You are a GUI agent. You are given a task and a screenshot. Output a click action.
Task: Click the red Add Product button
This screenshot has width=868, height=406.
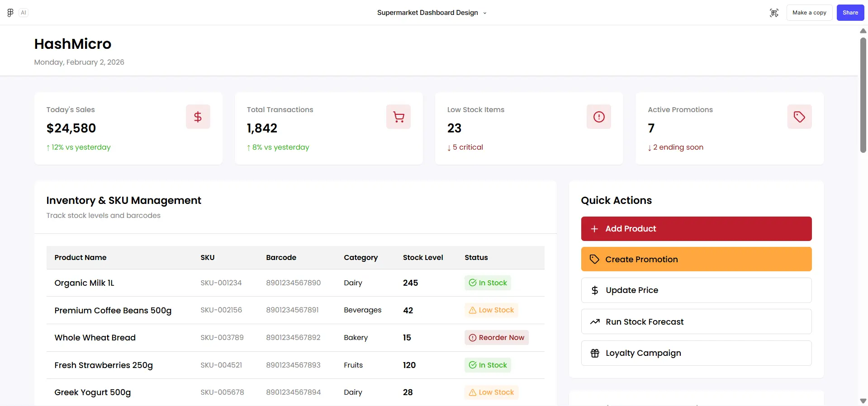696,229
